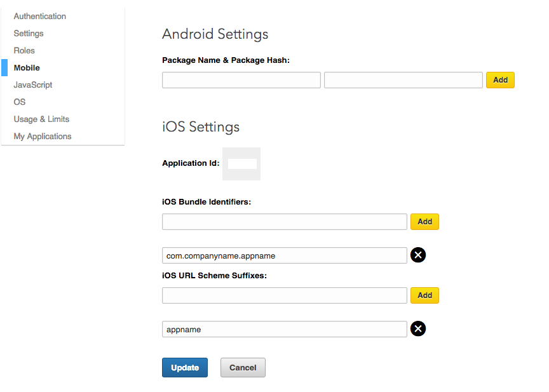Add a new iOS bundle identifier
549x392 pixels.
(424, 222)
